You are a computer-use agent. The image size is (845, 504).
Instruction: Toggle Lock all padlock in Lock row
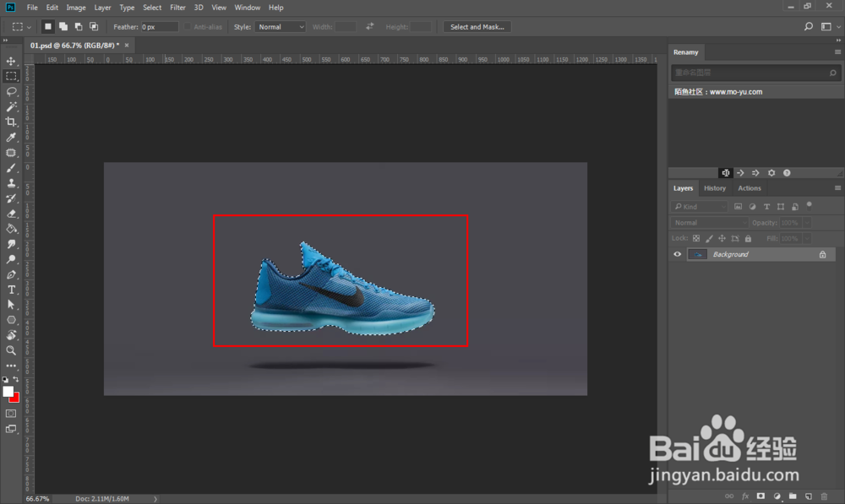tap(748, 238)
